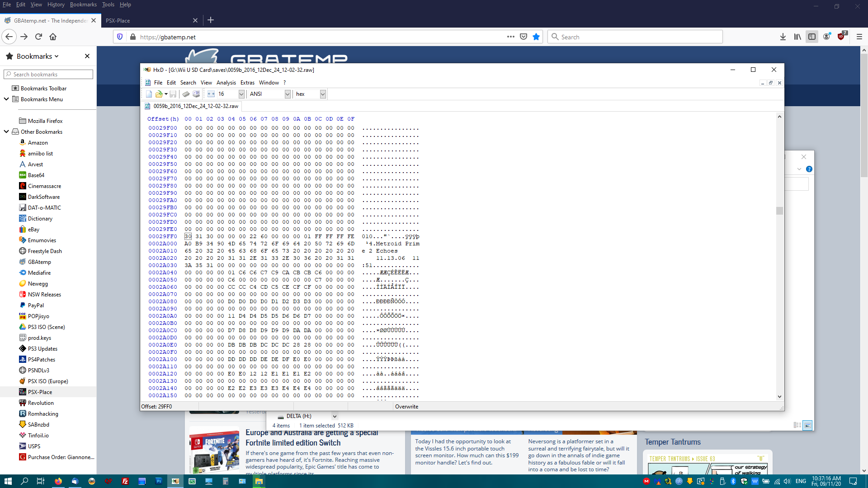Collapse the Other Bookmarks folder
Viewport: 868px width, 488px height.
(x=6, y=131)
